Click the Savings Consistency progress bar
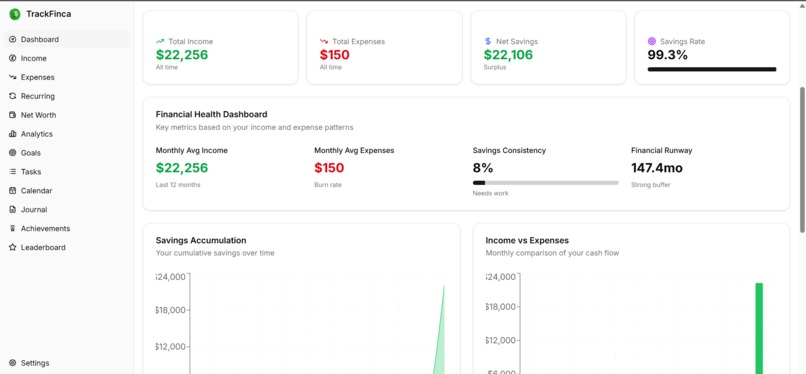 pos(545,182)
